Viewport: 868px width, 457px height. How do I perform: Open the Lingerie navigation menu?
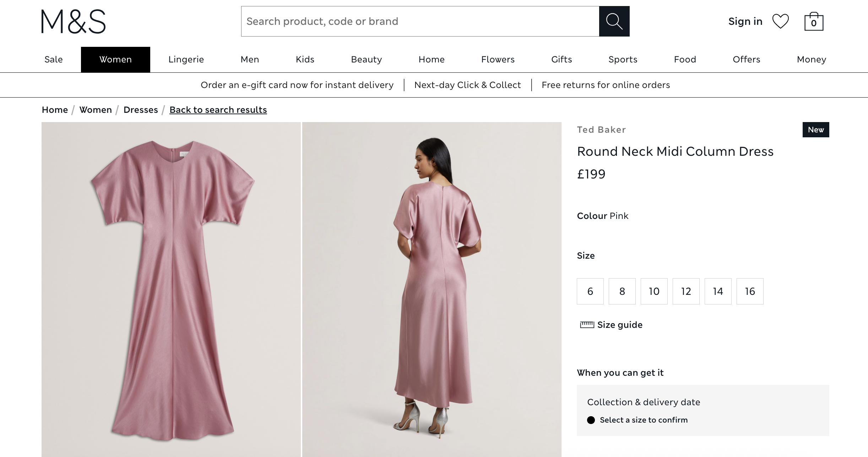click(x=186, y=60)
